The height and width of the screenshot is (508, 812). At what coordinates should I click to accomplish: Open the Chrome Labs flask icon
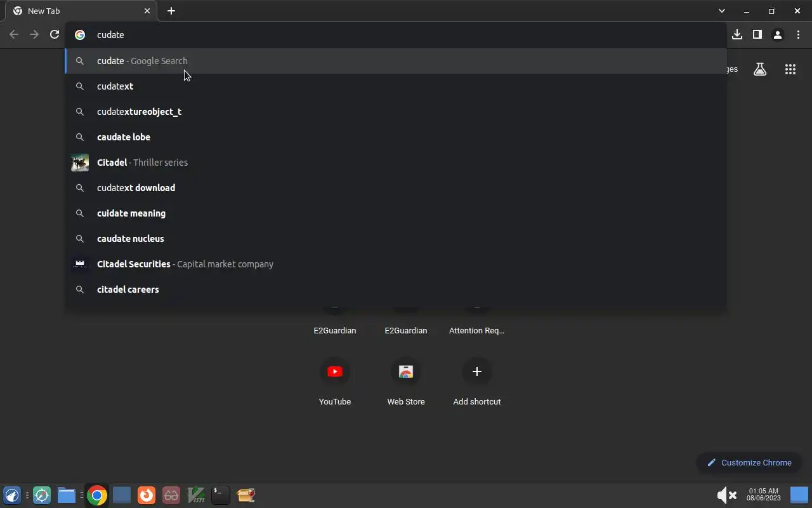760,70
